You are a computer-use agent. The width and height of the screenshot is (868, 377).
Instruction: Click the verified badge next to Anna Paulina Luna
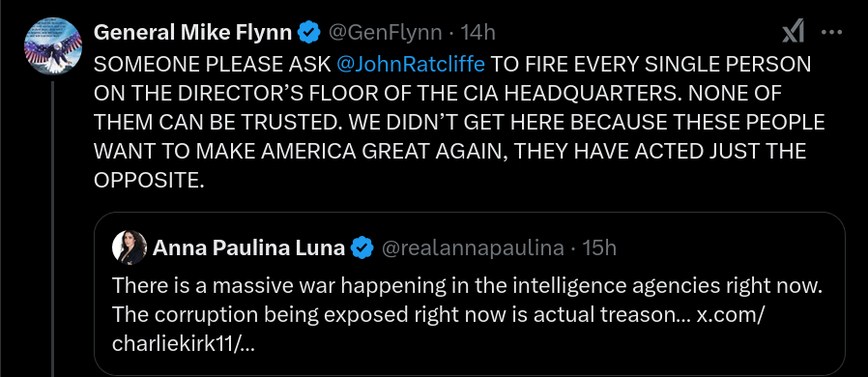[x=362, y=247]
